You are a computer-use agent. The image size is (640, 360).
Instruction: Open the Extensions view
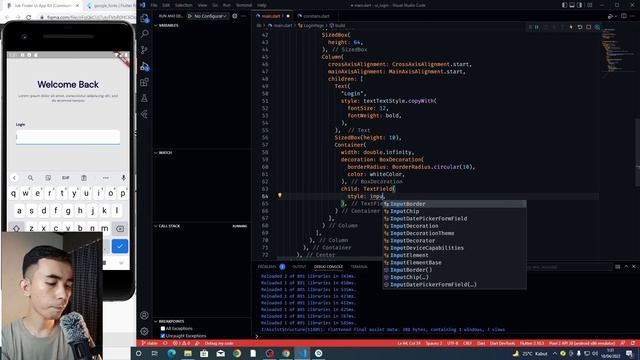144,82
